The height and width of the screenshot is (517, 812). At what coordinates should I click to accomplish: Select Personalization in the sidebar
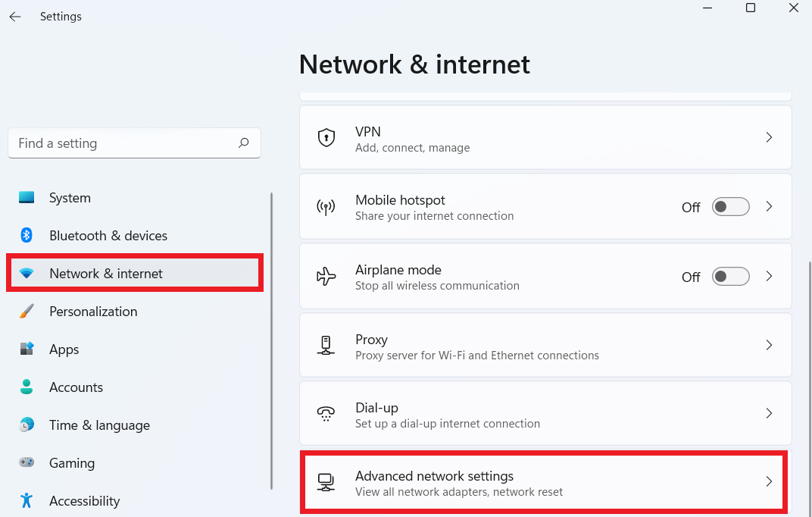(93, 312)
